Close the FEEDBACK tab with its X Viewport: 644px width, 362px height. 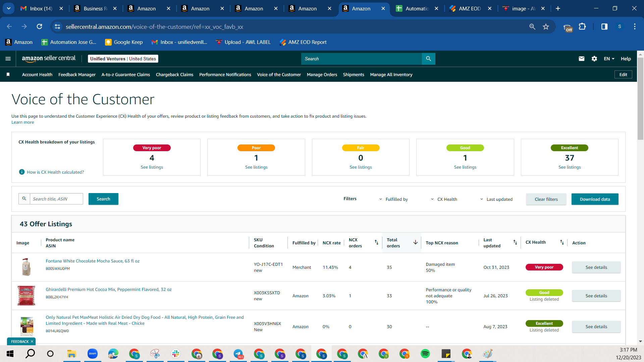pyautogui.click(x=32, y=342)
